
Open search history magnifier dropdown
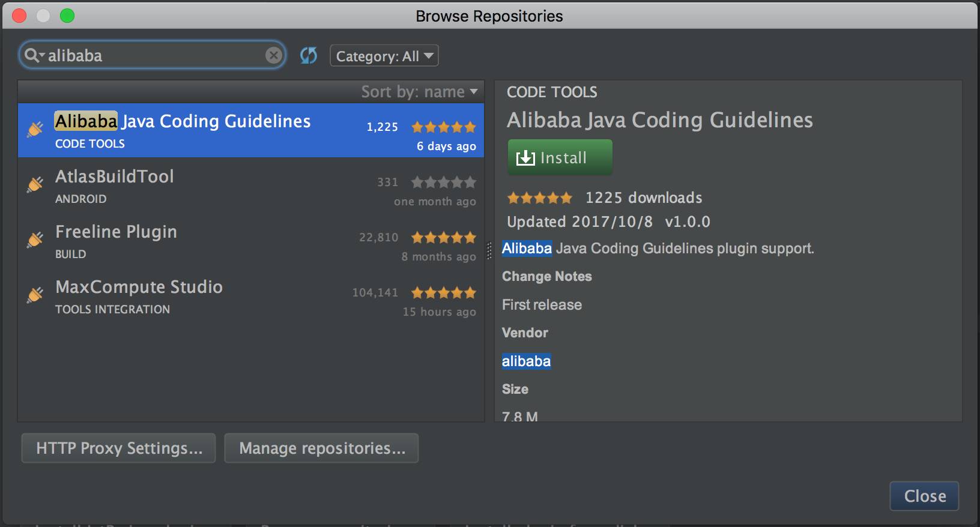tap(34, 56)
